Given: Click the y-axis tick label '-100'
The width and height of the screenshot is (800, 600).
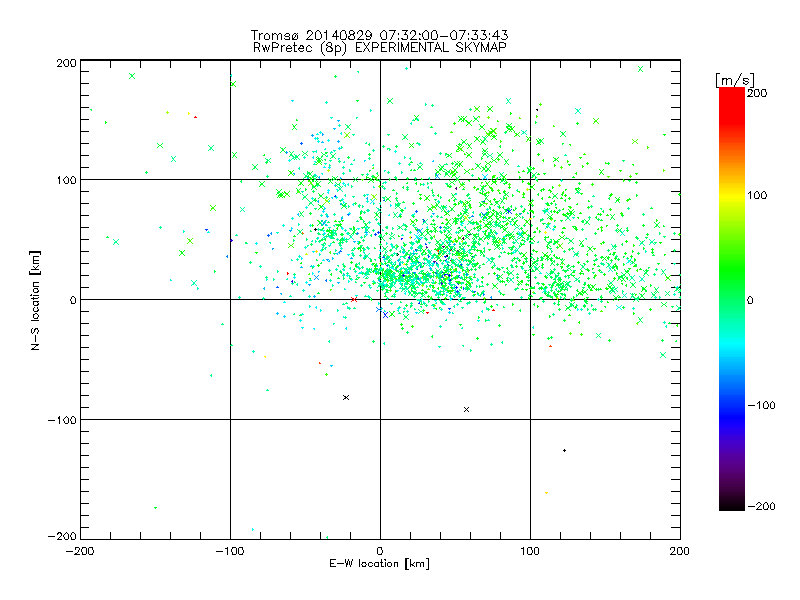Looking at the screenshot, I should 62,420.
